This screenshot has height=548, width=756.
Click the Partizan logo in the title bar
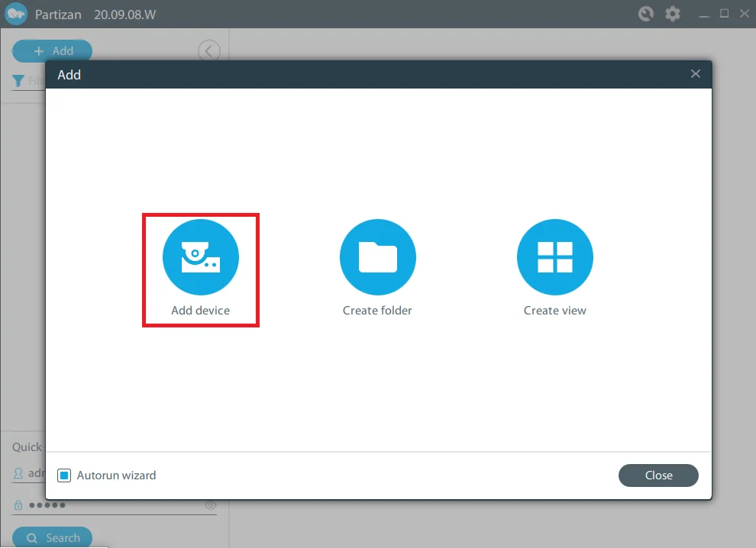(x=15, y=13)
